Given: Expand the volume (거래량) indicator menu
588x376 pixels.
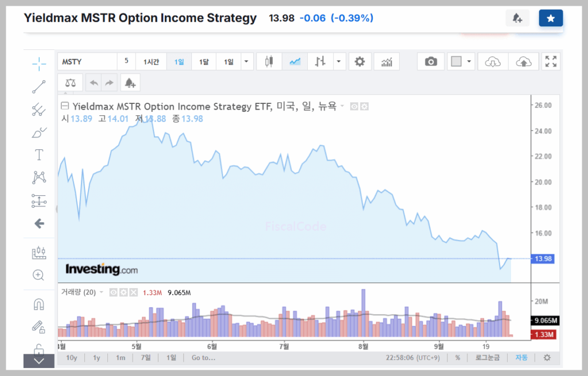Looking at the screenshot, I should (102, 292).
